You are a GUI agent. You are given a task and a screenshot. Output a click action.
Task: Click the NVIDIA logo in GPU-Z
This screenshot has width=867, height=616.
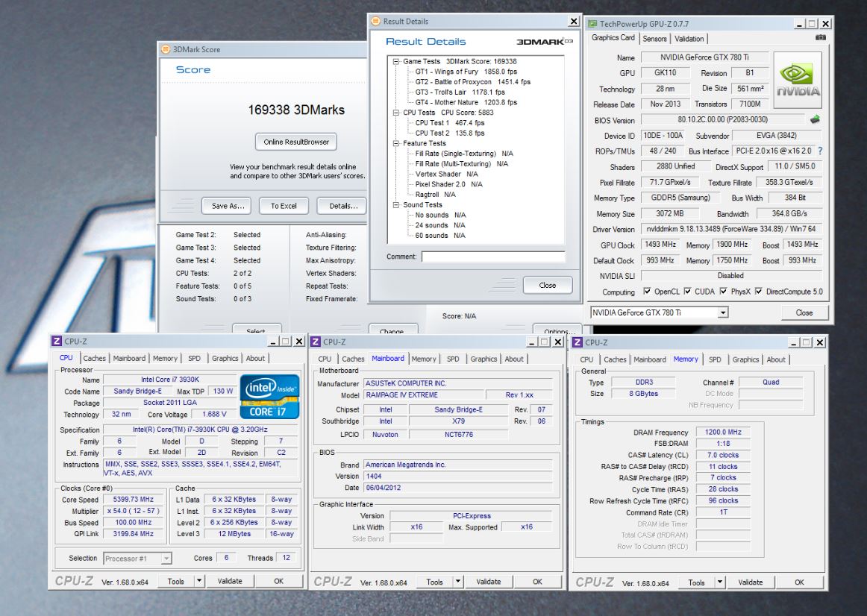click(798, 80)
